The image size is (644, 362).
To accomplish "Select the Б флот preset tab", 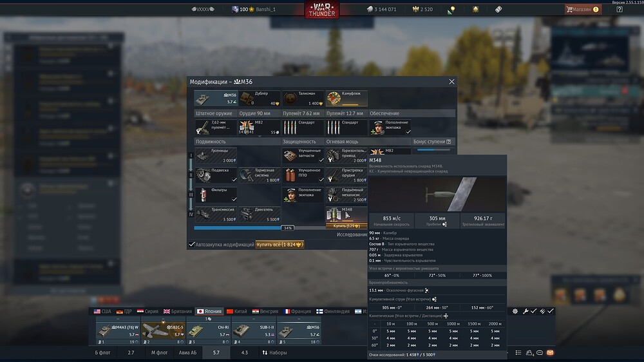I will pyautogui.click(x=102, y=352).
